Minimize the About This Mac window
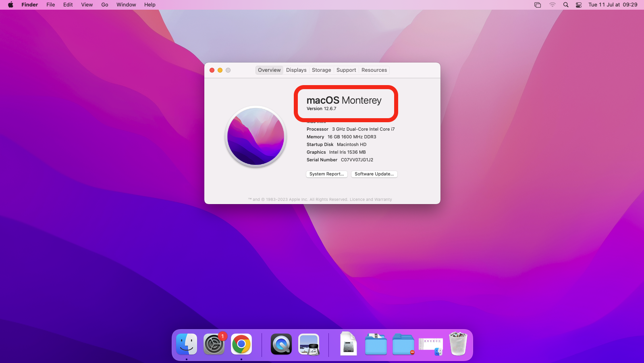Image resolution: width=644 pixels, height=363 pixels. tap(220, 70)
